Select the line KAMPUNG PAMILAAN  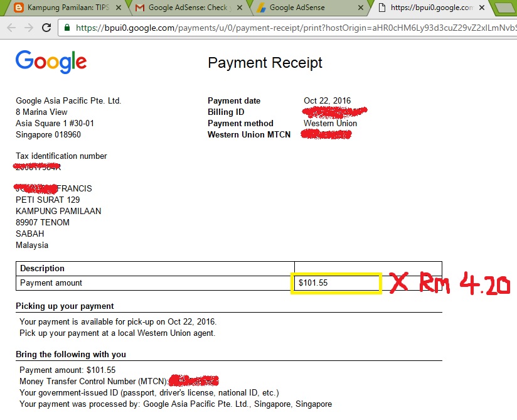[58, 211]
